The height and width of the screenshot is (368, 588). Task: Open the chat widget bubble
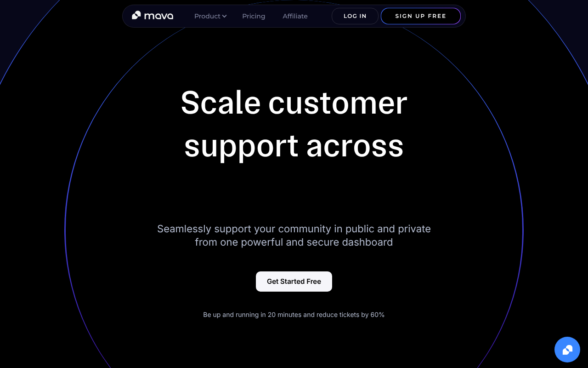pos(567,350)
